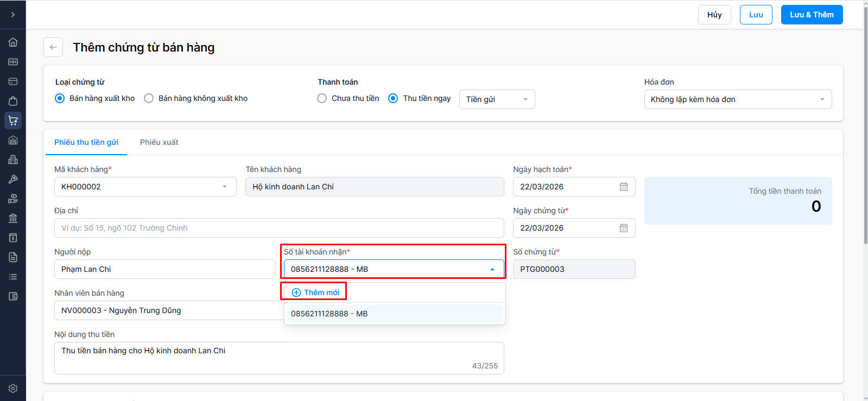Expand the Hóa đơn dropdown
This screenshot has height=401, width=868.
pyautogui.click(x=738, y=99)
